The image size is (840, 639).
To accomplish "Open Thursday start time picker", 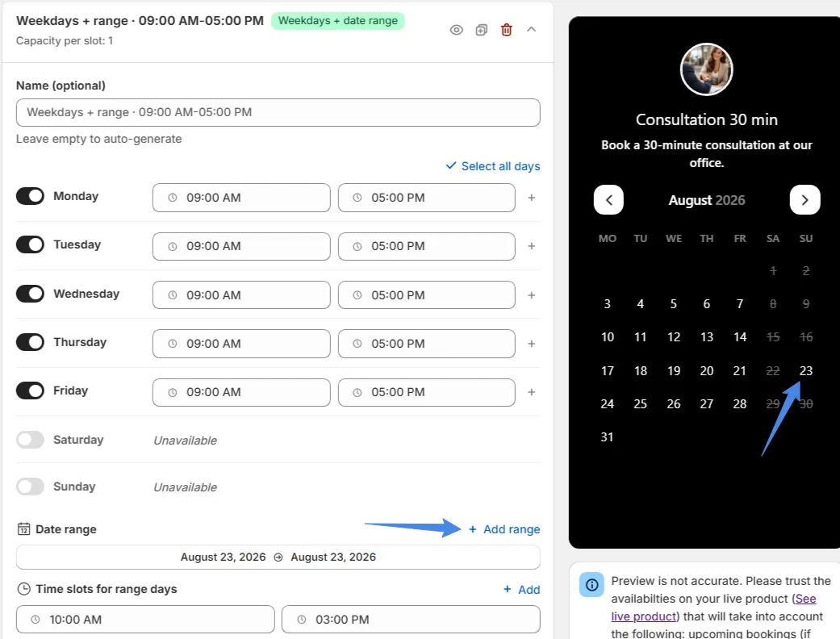I will pos(241,344).
